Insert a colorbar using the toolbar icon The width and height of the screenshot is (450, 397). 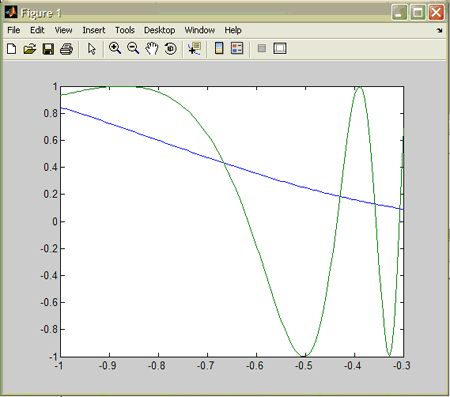pos(219,49)
